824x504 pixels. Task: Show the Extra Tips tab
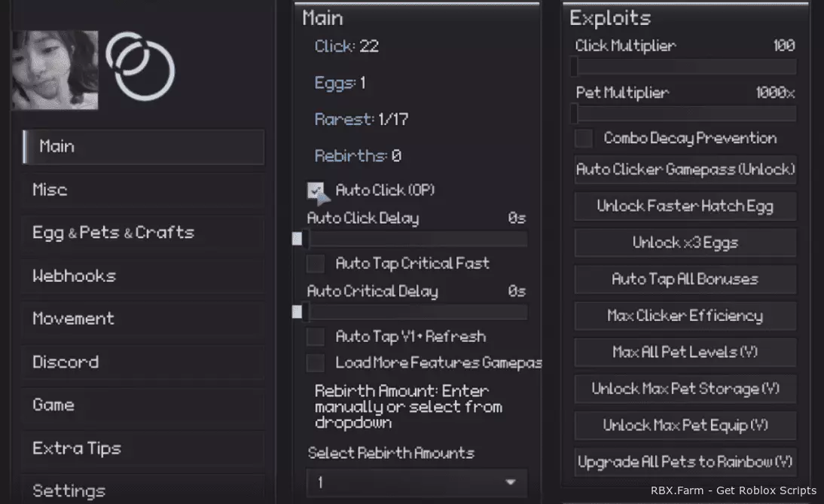[x=143, y=448]
